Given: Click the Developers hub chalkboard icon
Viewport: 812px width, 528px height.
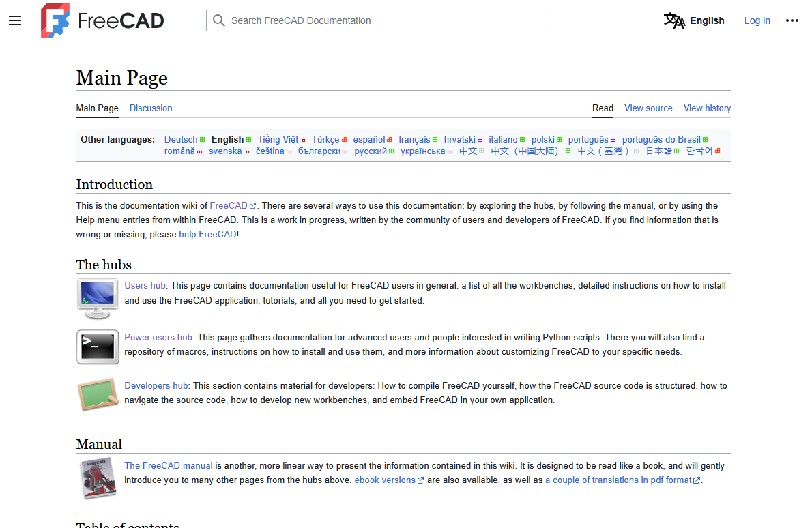Looking at the screenshot, I should tap(98, 394).
